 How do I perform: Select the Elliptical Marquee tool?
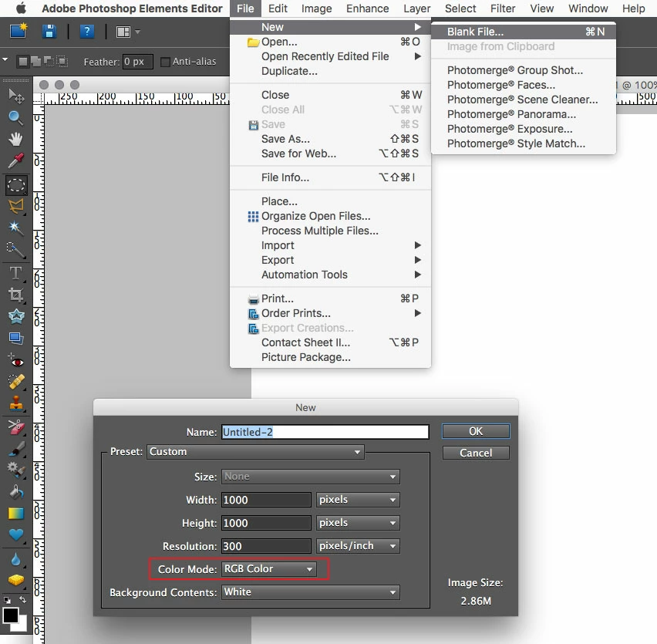pos(16,185)
